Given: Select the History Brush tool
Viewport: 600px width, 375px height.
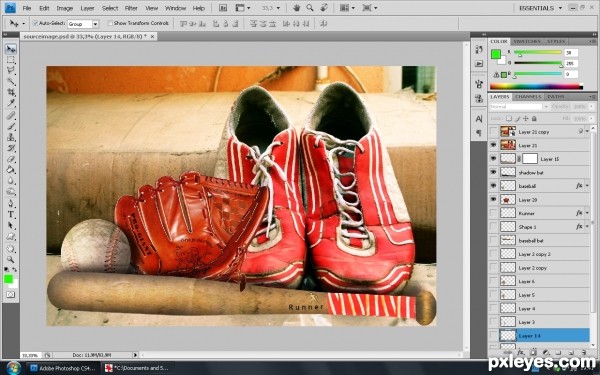Looking at the screenshot, I should (11, 148).
